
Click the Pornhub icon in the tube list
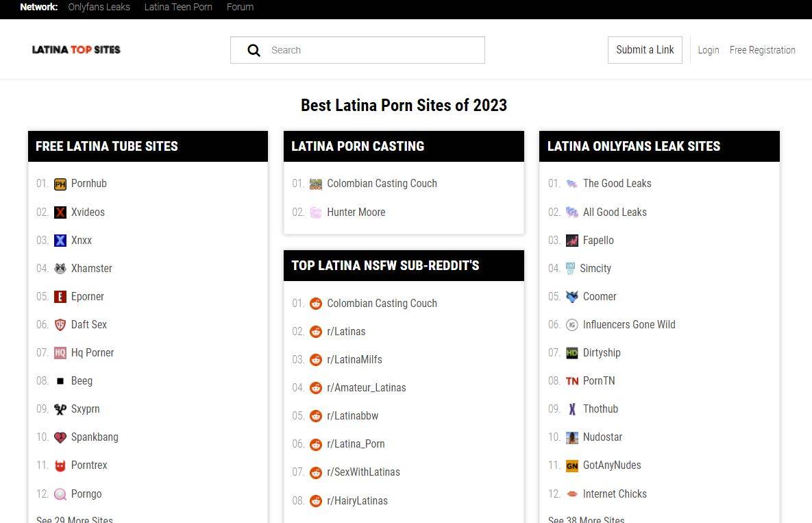60,184
